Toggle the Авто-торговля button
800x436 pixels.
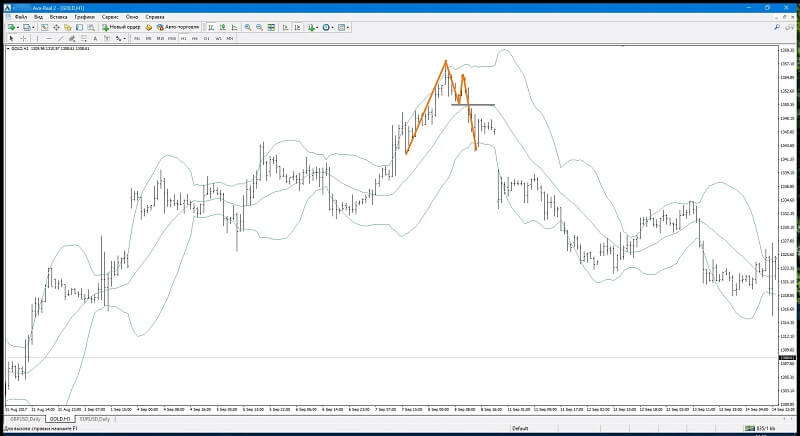[178, 27]
